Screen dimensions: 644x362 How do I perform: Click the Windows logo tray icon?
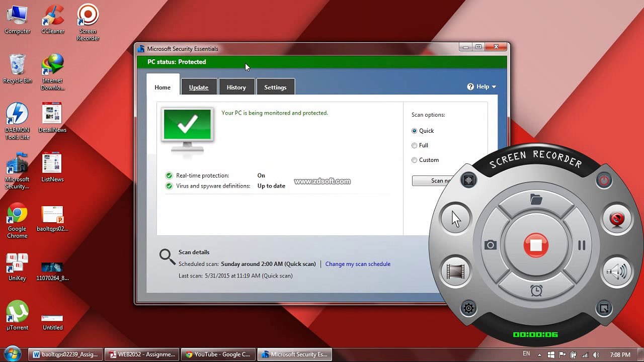[551, 354]
